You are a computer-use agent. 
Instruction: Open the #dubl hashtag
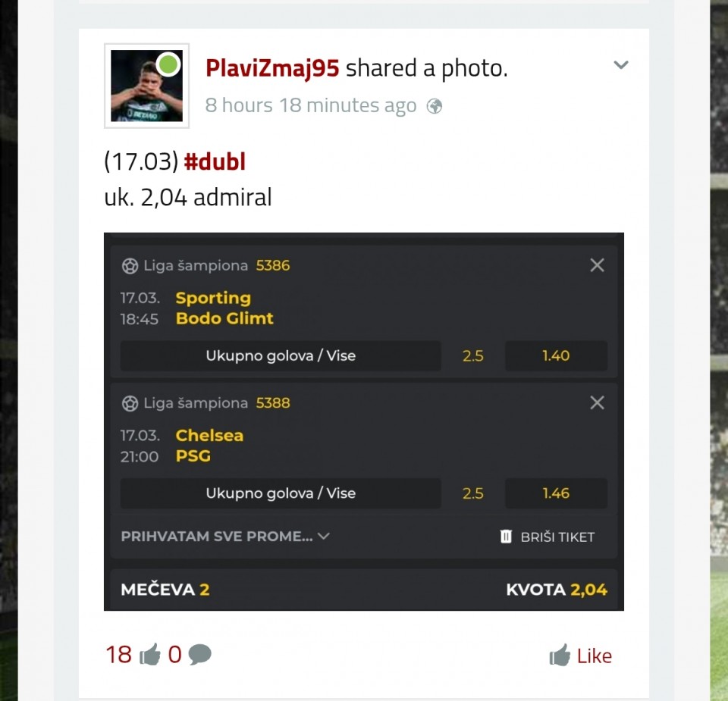click(215, 162)
